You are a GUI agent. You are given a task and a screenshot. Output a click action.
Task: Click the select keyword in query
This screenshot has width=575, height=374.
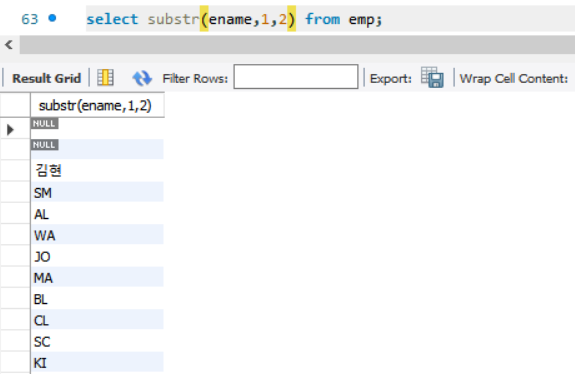pyautogui.click(x=112, y=19)
